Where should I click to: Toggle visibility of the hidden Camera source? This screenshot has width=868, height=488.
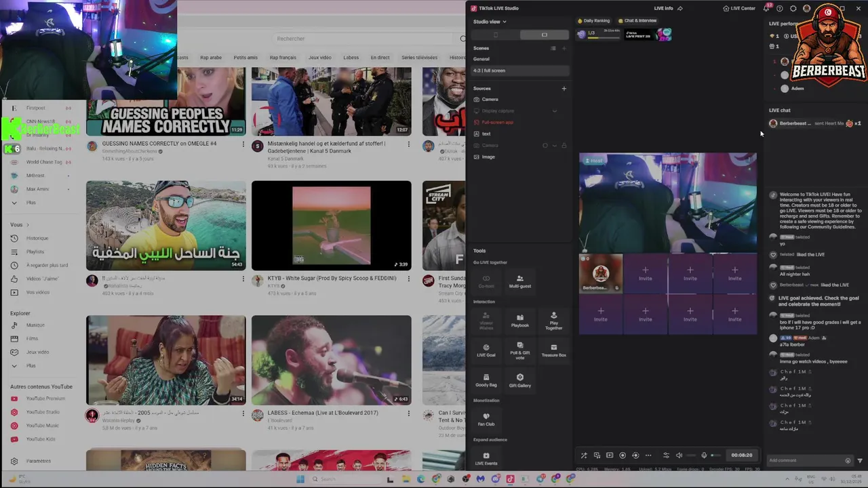point(545,145)
